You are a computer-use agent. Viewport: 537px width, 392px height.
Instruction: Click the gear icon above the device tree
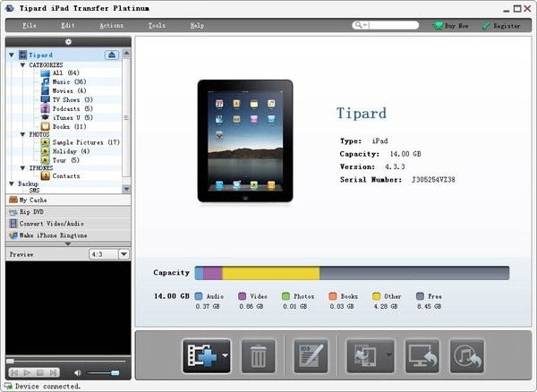pos(68,41)
